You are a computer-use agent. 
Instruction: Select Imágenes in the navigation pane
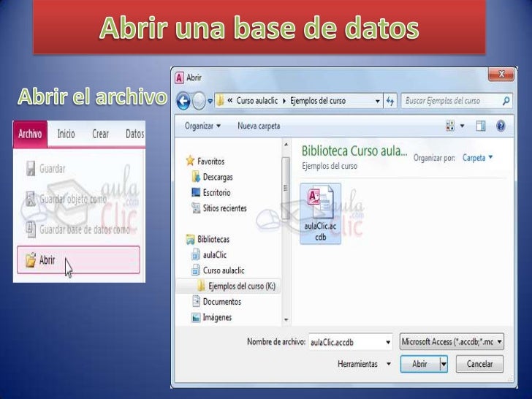[x=217, y=318]
